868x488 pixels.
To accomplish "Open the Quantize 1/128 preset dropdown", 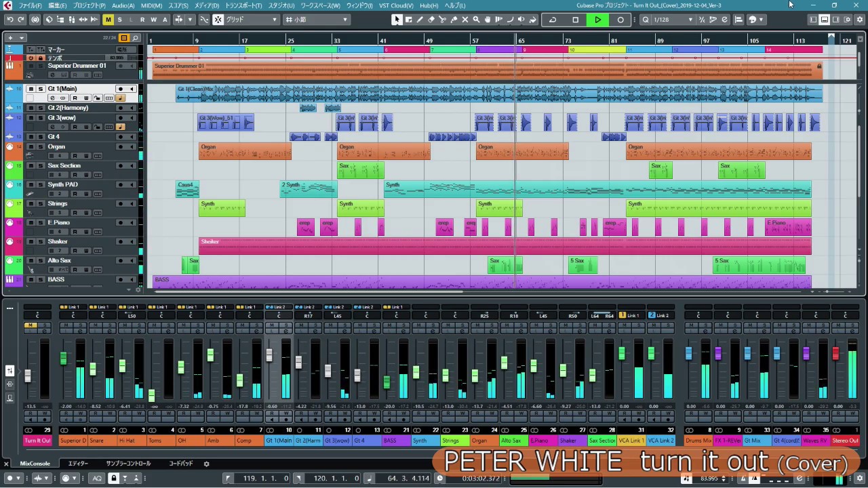I will (673, 20).
